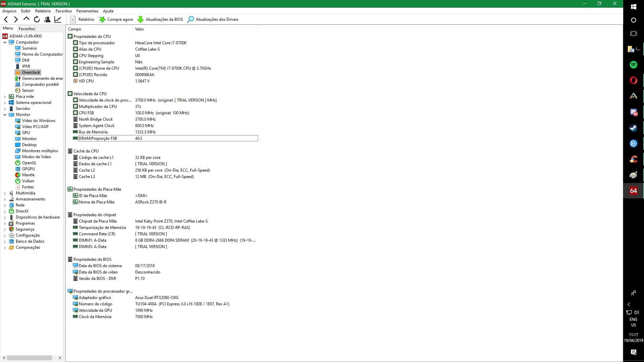Screen dimensions: 644x362
Task: Click the Comparações icon
Action: pos(11,247)
